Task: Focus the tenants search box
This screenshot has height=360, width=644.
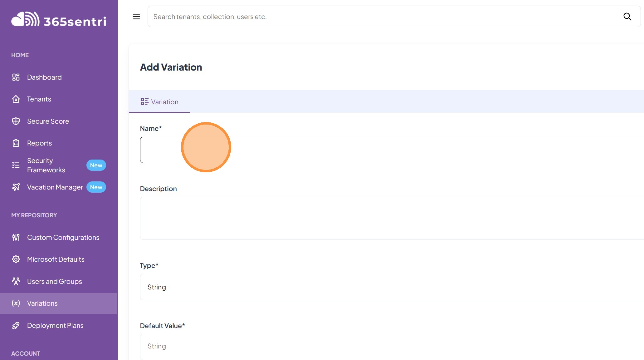Action: click(384, 17)
